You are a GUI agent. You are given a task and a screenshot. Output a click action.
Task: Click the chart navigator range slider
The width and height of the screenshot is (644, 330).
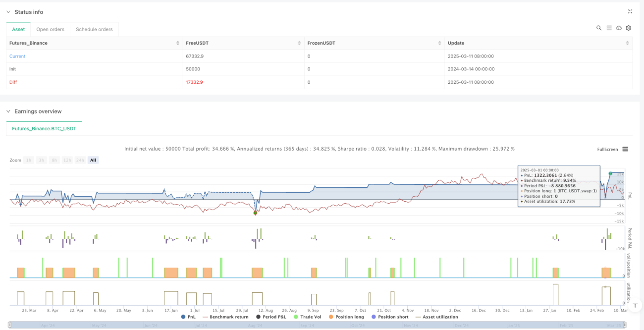[317, 325]
